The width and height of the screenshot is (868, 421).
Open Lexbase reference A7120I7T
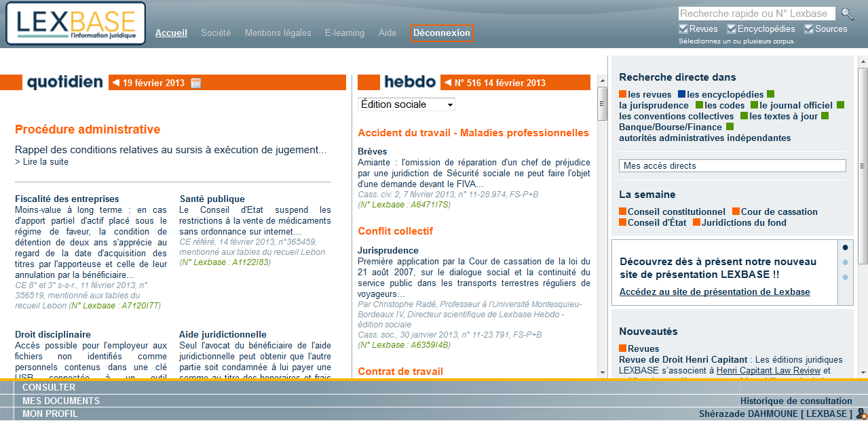pos(115,306)
